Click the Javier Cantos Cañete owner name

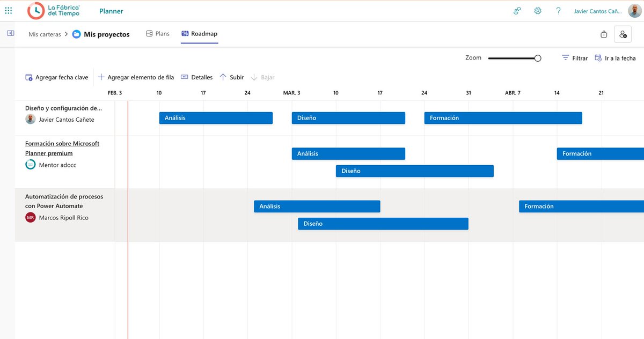67,120
